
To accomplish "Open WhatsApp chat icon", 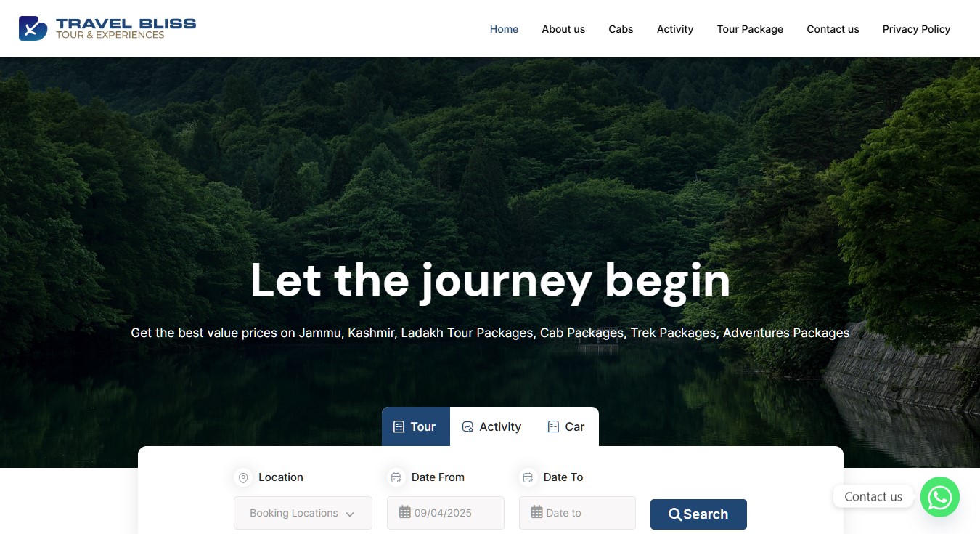I will click(x=940, y=497).
